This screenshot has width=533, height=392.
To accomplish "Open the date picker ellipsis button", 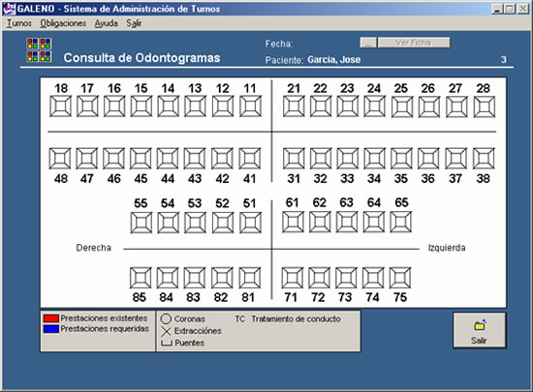I will coord(368,43).
